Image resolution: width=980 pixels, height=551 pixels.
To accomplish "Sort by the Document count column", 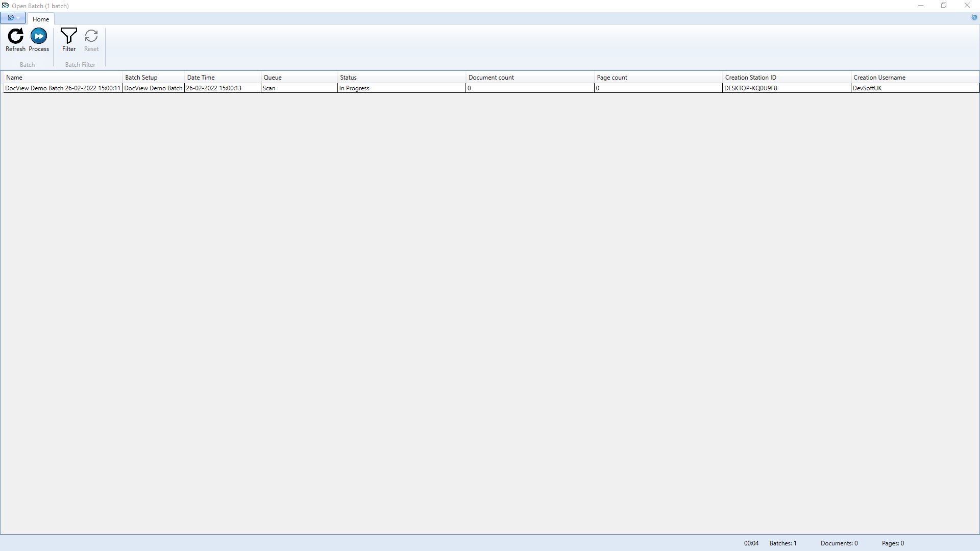I will point(529,78).
